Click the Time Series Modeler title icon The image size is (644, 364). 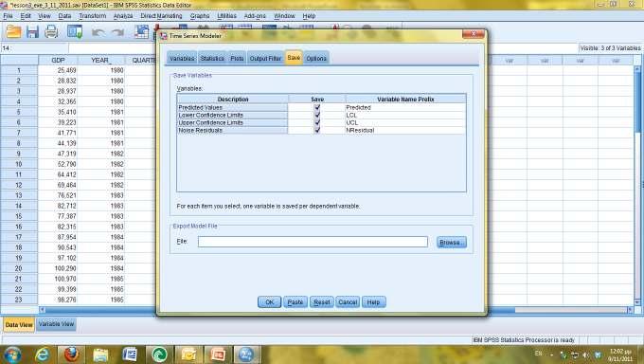click(x=164, y=36)
